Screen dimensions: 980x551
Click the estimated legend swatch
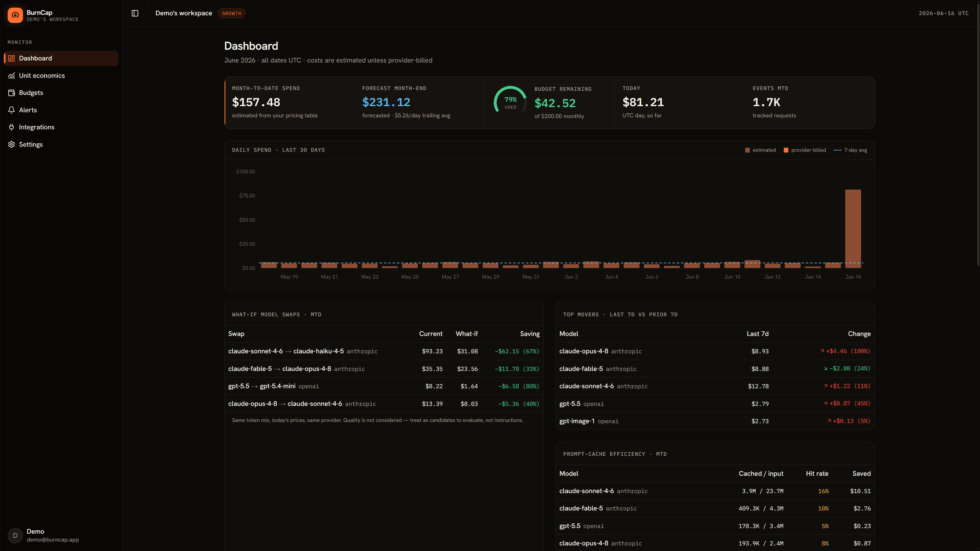[x=747, y=150]
